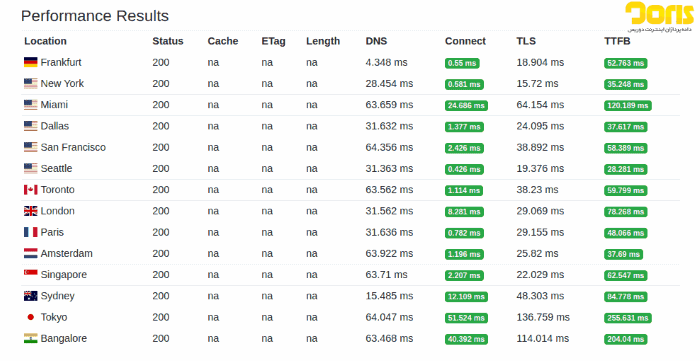700x361 pixels.
Task: Click the Germany flag beside Frankfurt
Action: (x=30, y=62)
